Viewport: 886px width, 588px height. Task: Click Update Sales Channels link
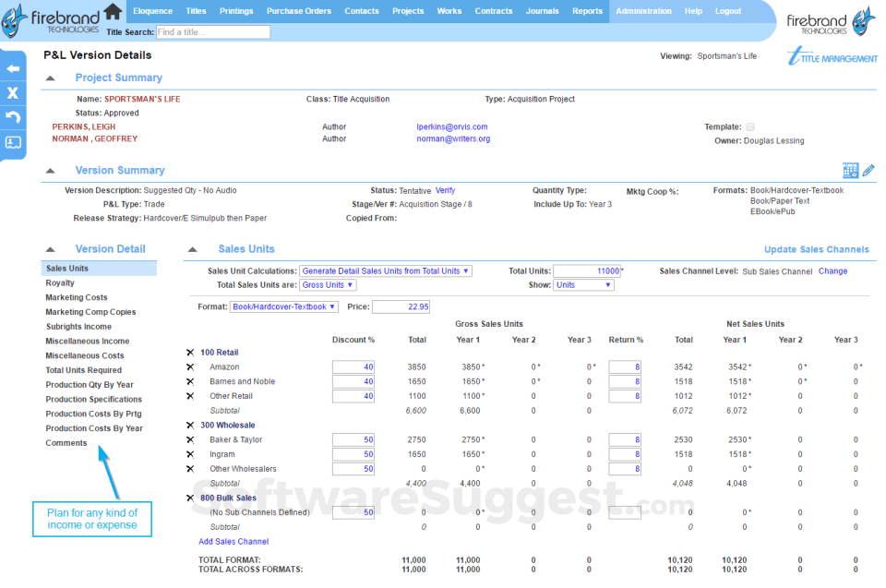pyautogui.click(x=816, y=249)
